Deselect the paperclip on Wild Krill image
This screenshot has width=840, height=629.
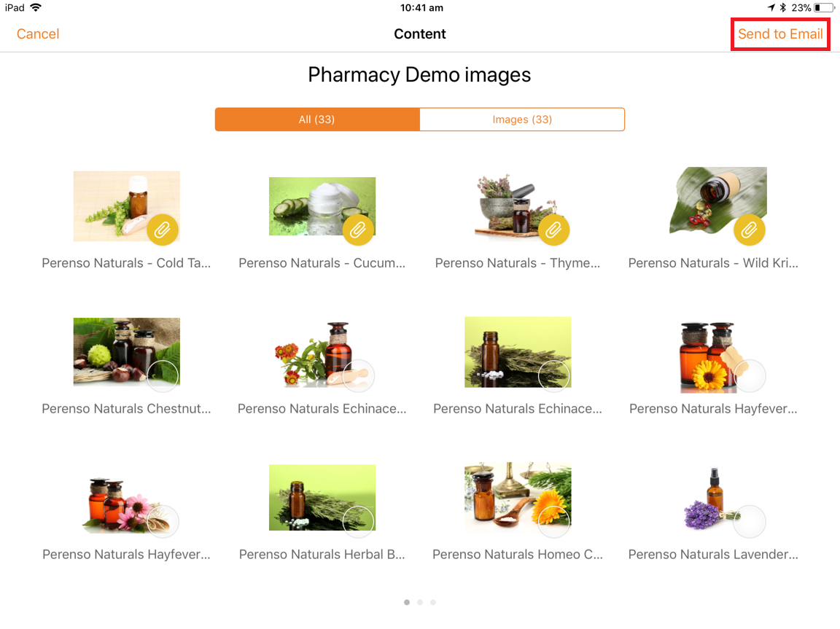pyautogui.click(x=750, y=230)
